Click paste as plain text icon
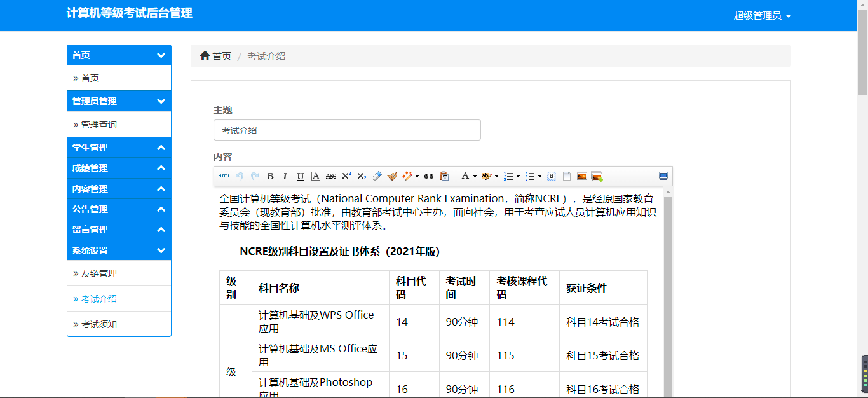 point(444,176)
